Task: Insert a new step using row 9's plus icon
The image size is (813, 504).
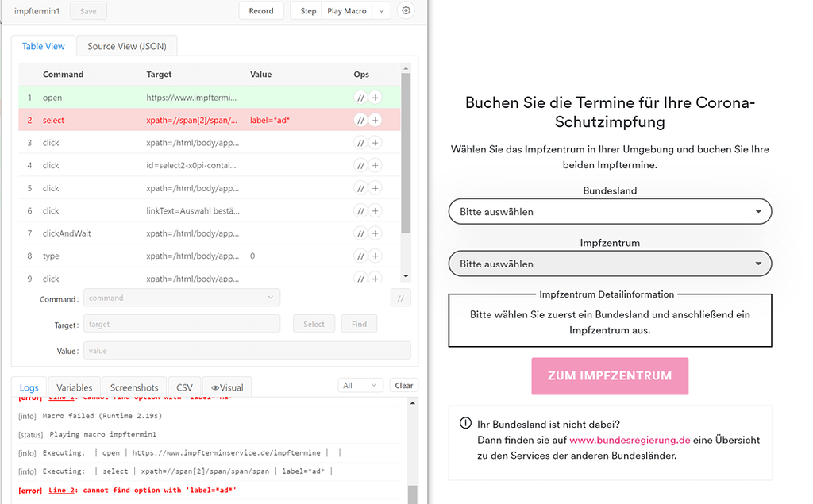Action: [374, 279]
